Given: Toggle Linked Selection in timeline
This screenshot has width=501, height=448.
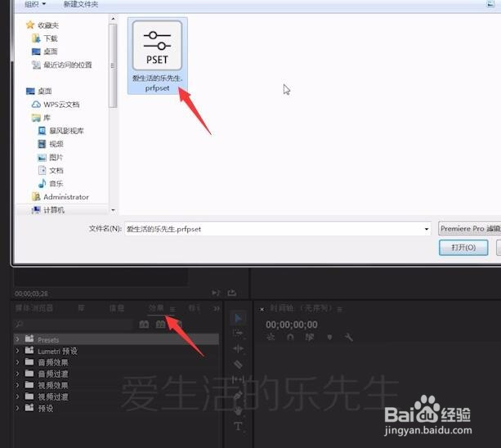Looking at the screenshot, I should click(x=310, y=337).
